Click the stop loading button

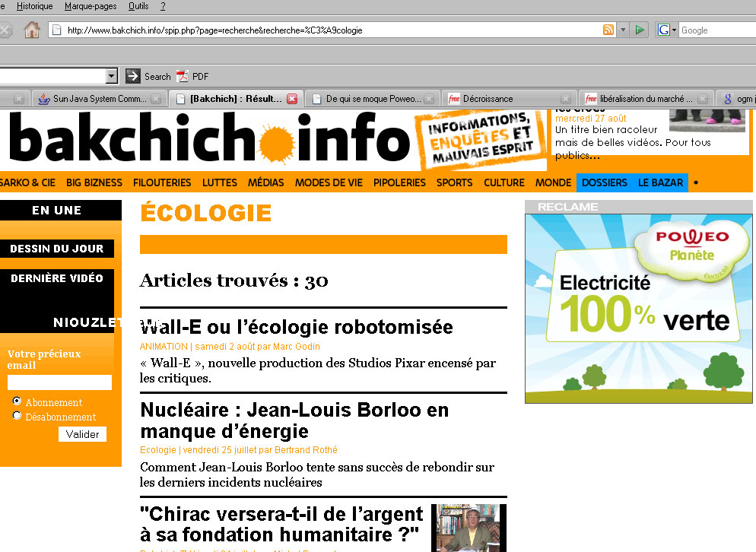(x=5, y=30)
